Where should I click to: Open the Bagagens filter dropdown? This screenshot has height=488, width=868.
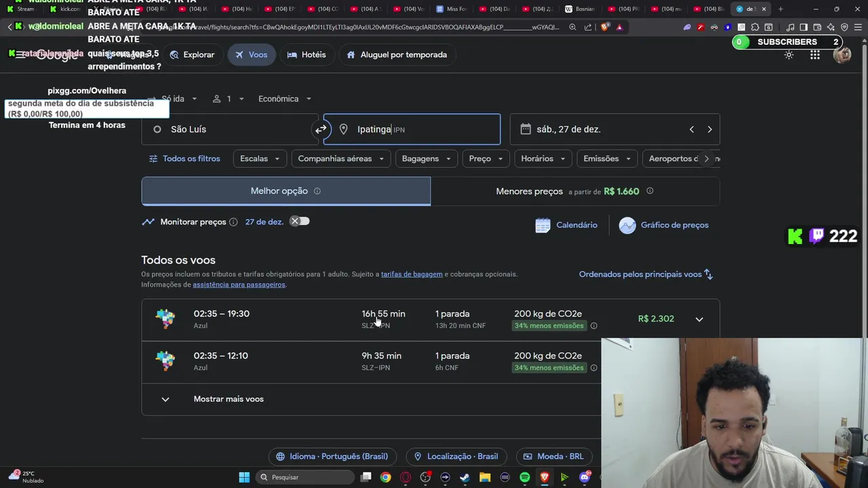426,159
